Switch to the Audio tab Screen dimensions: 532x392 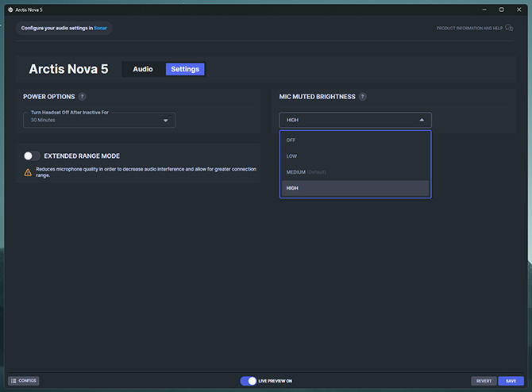click(x=143, y=69)
